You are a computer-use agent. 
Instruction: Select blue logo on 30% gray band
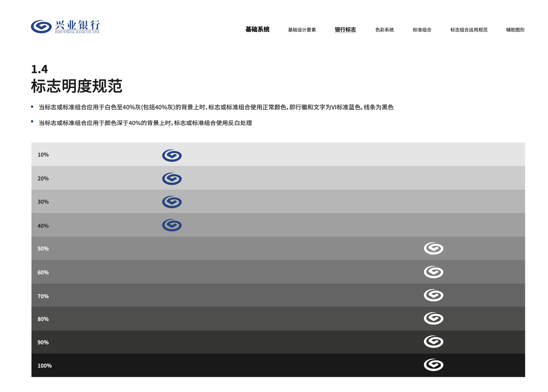point(172,202)
